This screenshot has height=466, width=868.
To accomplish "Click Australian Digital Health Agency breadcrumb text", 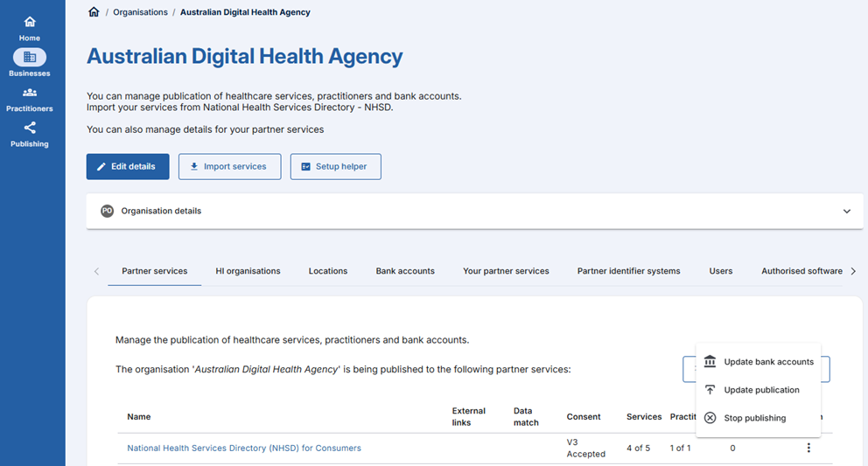I will point(245,12).
